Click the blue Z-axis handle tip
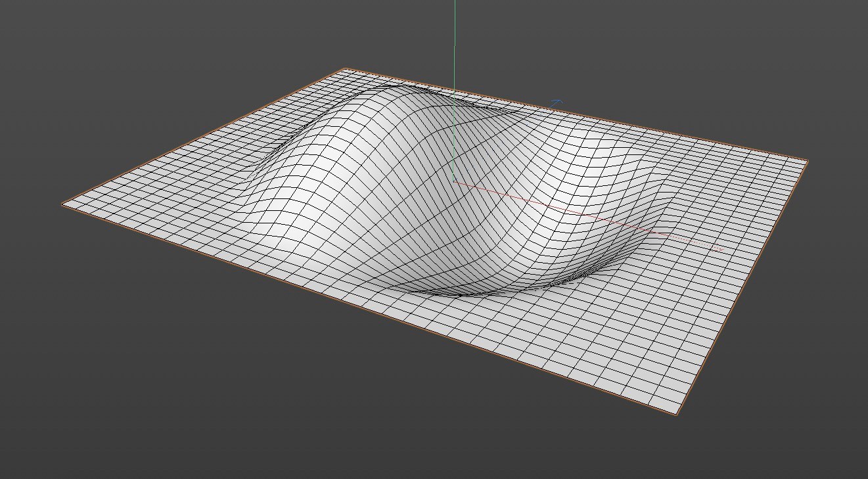 coord(557,103)
